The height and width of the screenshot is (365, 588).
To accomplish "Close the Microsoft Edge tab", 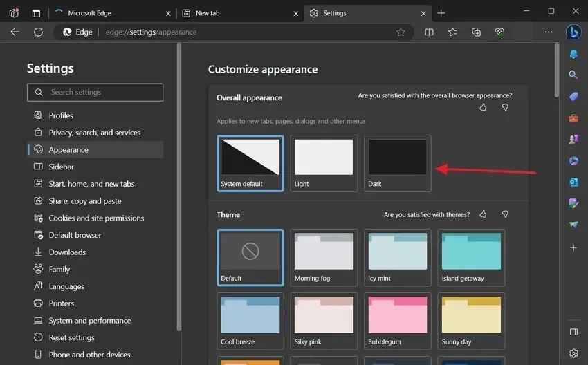I will [x=168, y=14].
